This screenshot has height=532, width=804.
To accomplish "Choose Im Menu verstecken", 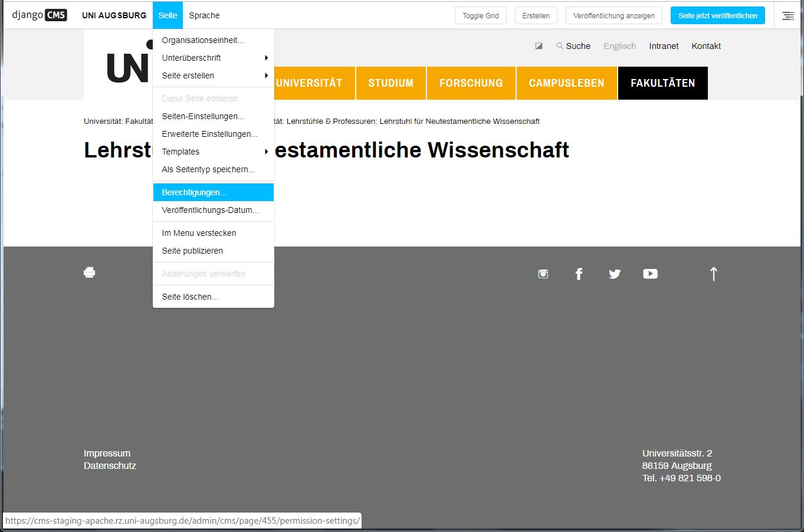I will (214, 233).
